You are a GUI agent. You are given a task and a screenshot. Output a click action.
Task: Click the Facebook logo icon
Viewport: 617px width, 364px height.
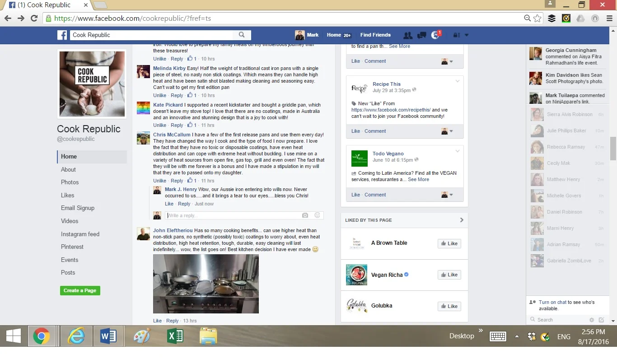click(x=62, y=35)
